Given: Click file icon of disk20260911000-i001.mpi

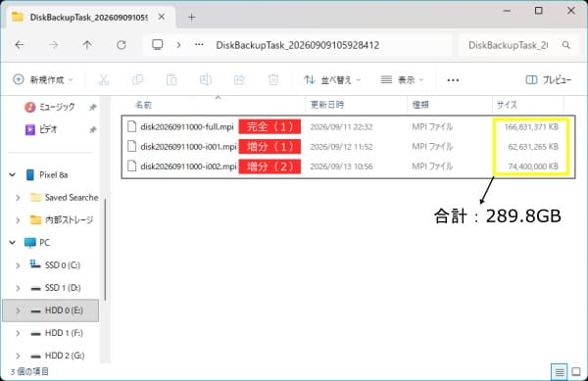Looking at the screenshot, I should (131, 147).
